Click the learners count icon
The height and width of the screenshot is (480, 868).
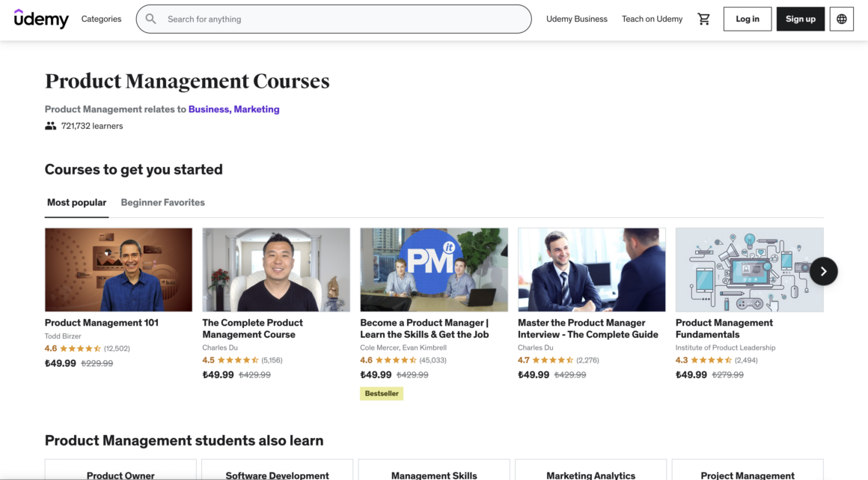coord(50,126)
